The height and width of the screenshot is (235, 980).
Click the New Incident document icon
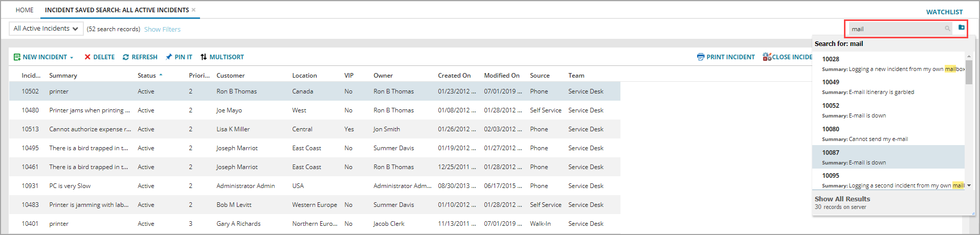pos(17,57)
